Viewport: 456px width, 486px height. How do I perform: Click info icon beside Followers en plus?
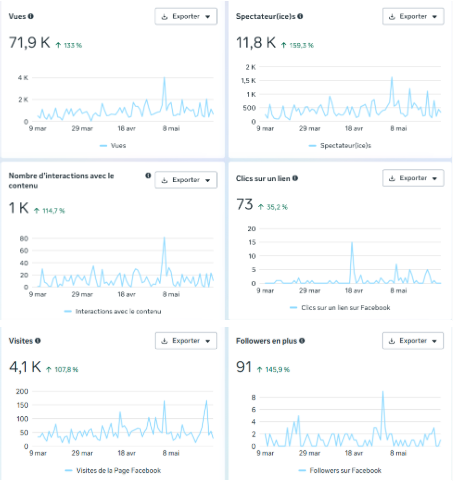(302, 341)
